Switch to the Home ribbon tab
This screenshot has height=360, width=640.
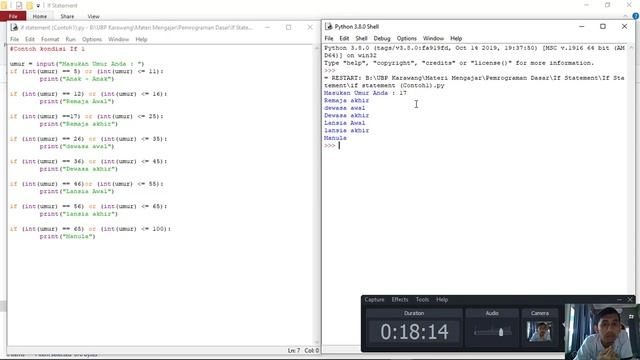(x=40, y=16)
